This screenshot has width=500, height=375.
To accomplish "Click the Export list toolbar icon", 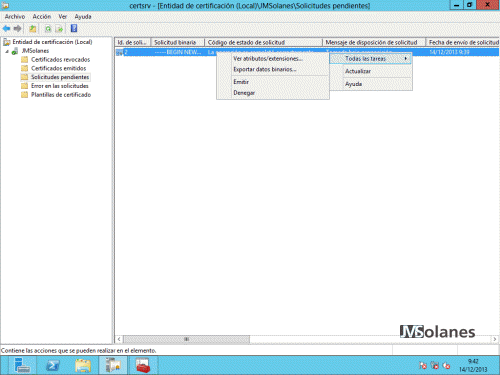I will (x=59, y=29).
